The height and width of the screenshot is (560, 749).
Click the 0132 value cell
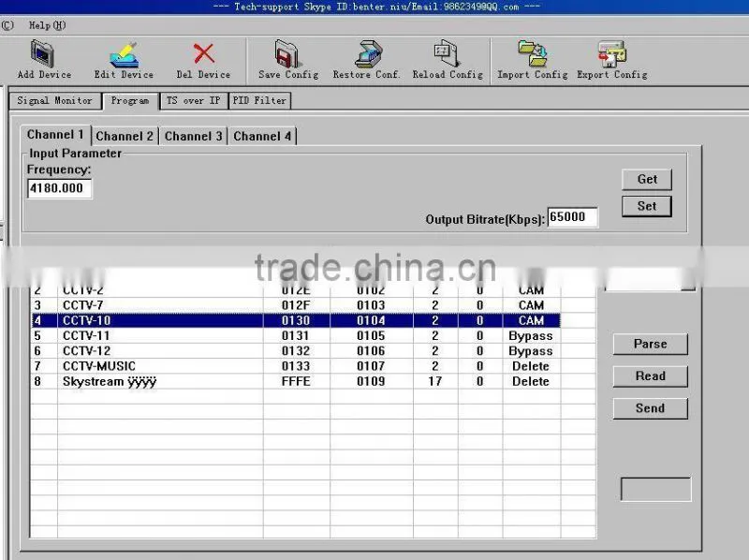pyautogui.click(x=296, y=351)
